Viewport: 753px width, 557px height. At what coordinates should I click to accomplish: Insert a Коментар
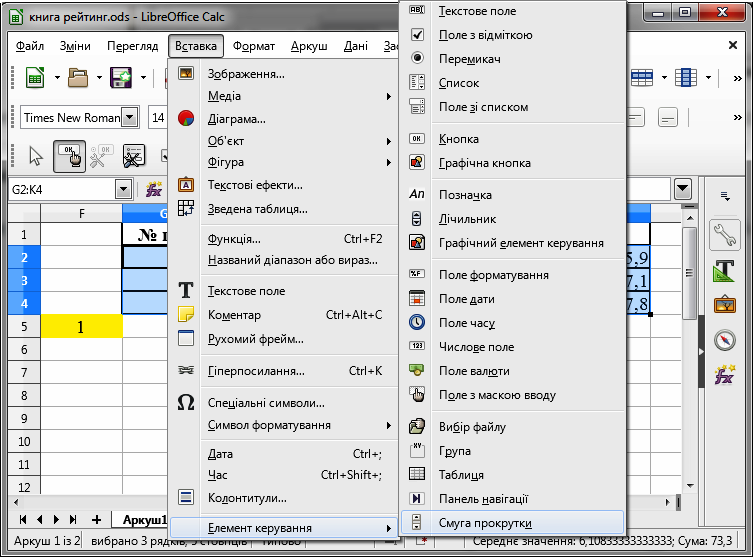(284, 315)
